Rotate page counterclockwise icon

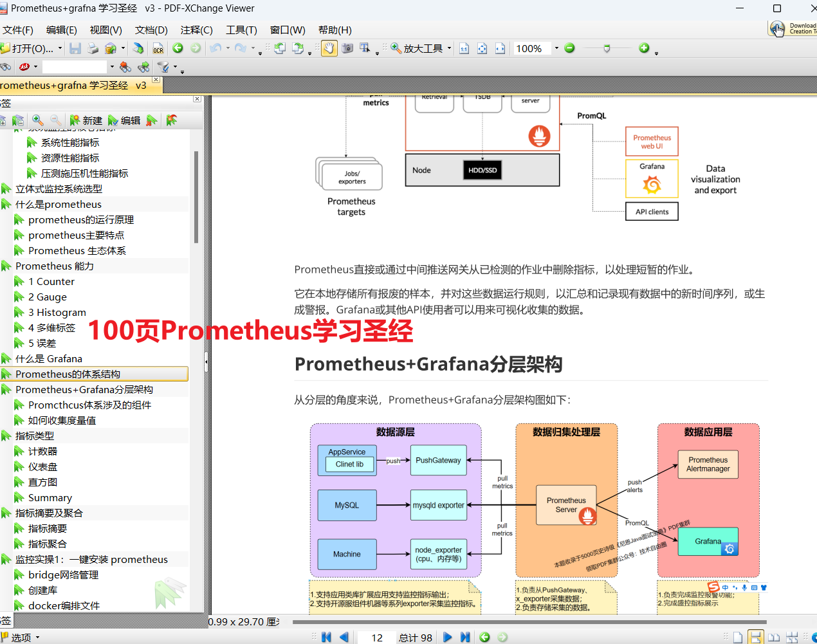point(280,48)
